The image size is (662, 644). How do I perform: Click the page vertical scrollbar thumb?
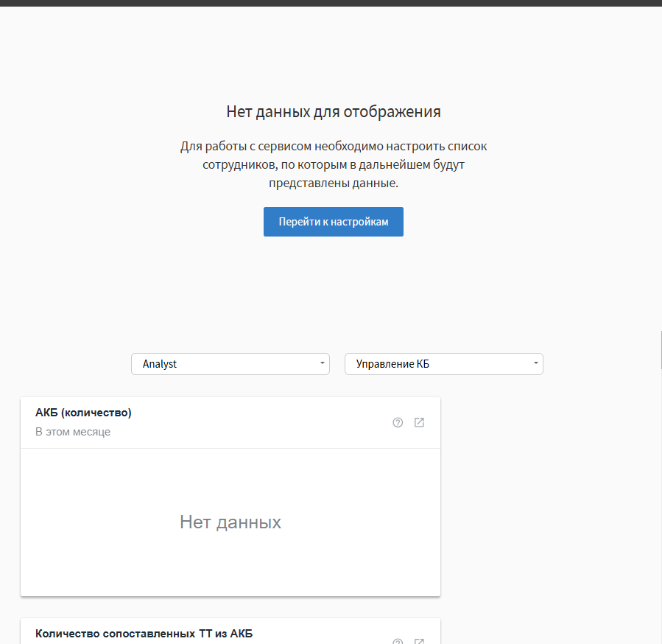(661, 350)
